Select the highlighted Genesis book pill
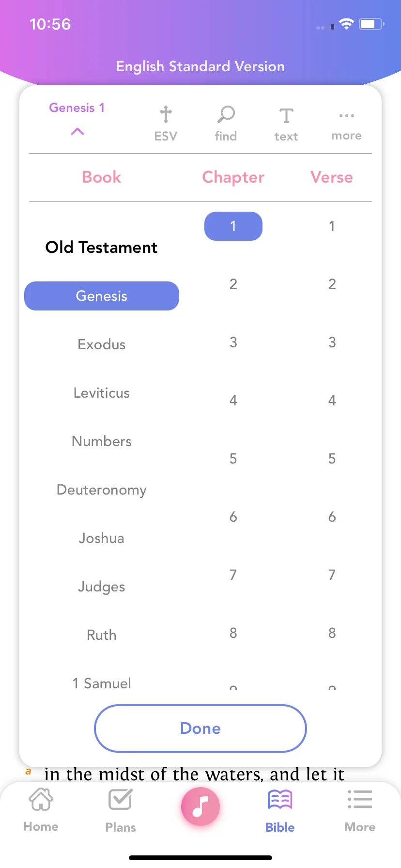 pyautogui.click(x=102, y=296)
